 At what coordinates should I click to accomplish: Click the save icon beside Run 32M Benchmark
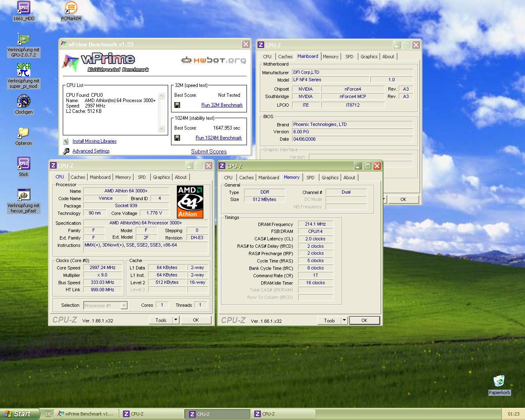[177, 105]
